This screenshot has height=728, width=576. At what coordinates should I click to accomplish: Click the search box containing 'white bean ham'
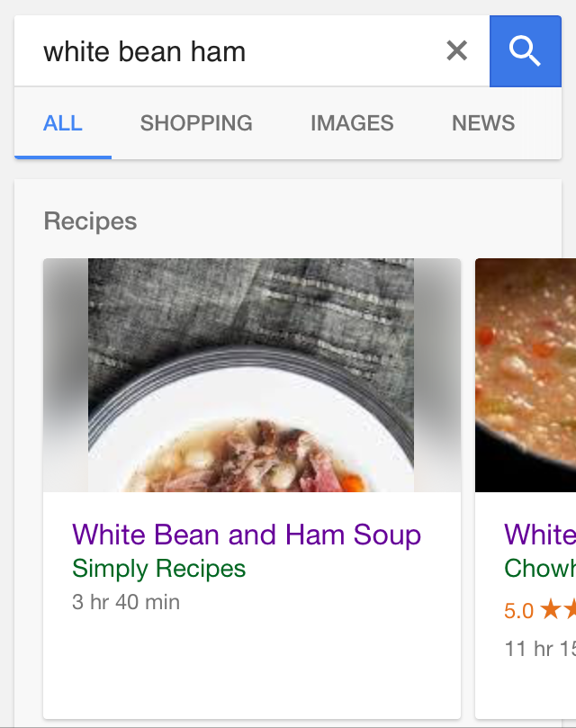point(225,51)
